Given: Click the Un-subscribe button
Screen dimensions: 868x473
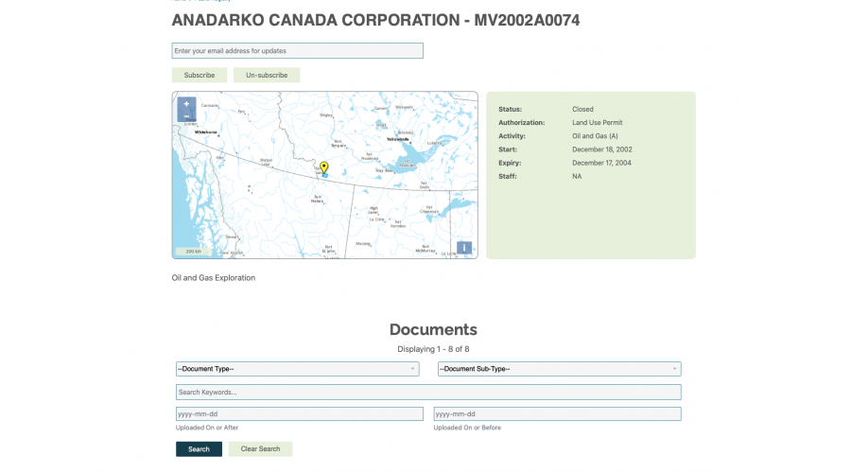Looking at the screenshot, I should pyautogui.click(x=267, y=75).
